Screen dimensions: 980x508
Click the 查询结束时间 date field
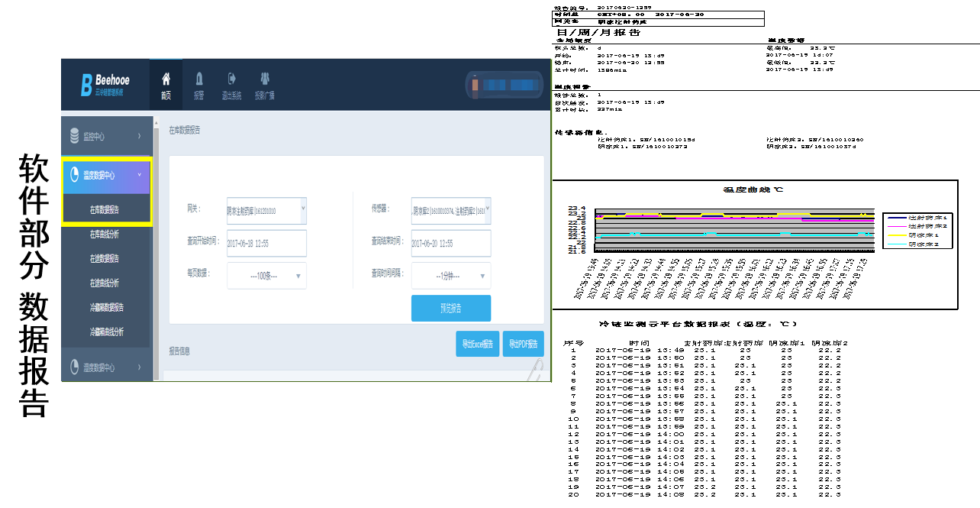pos(451,244)
